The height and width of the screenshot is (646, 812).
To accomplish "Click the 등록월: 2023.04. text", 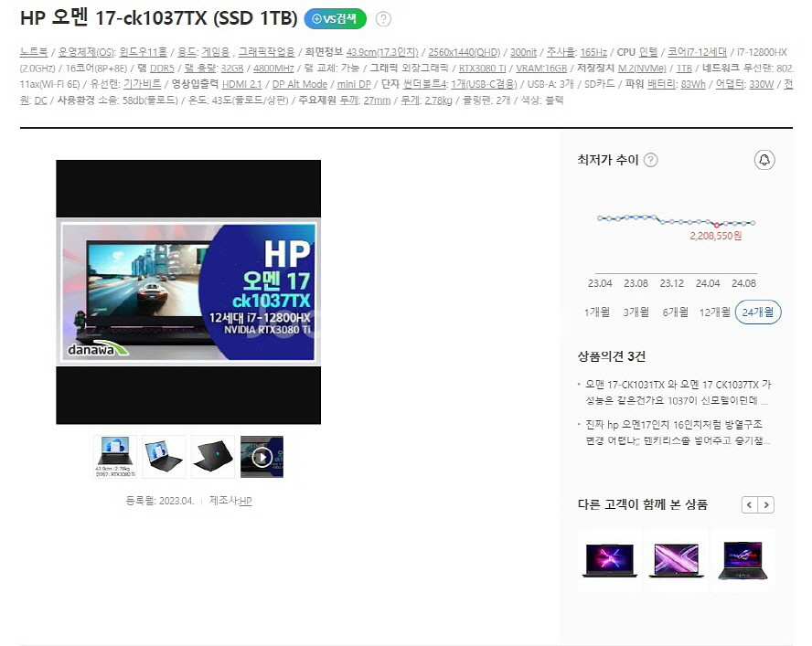I will [x=160, y=501].
